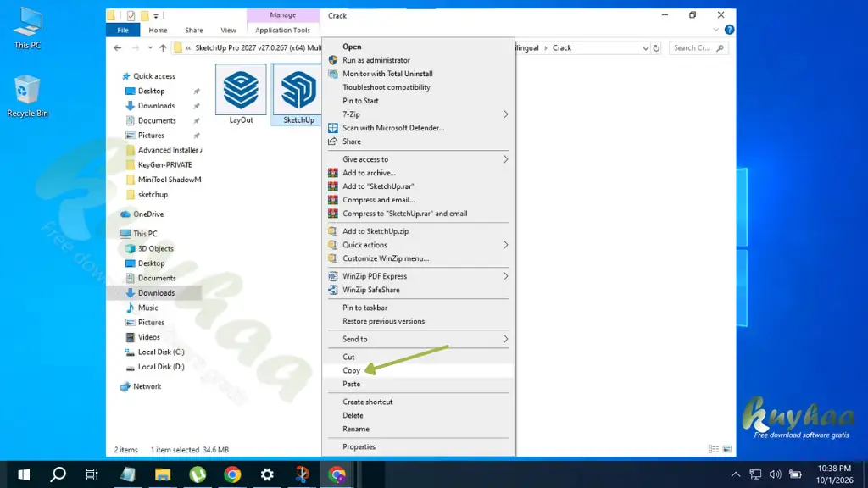Image resolution: width=868 pixels, height=488 pixels.
Task: Click the taskbar volume speaker icon
Action: pyautogui.click(x=775, y=474)
